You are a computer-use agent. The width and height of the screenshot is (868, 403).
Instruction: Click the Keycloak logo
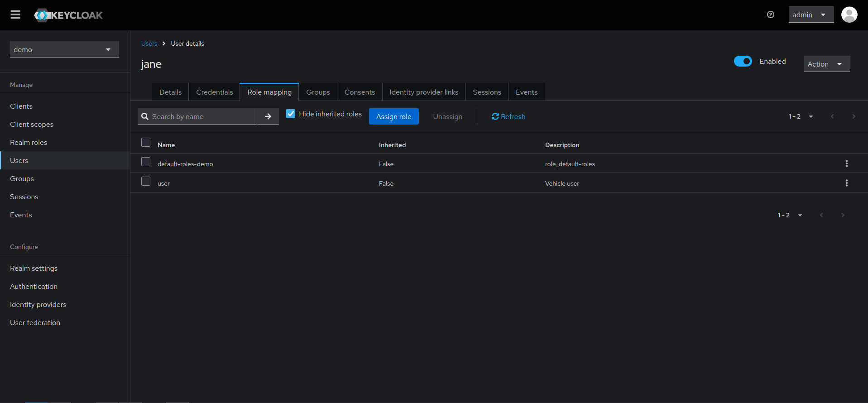click(68, 15)
